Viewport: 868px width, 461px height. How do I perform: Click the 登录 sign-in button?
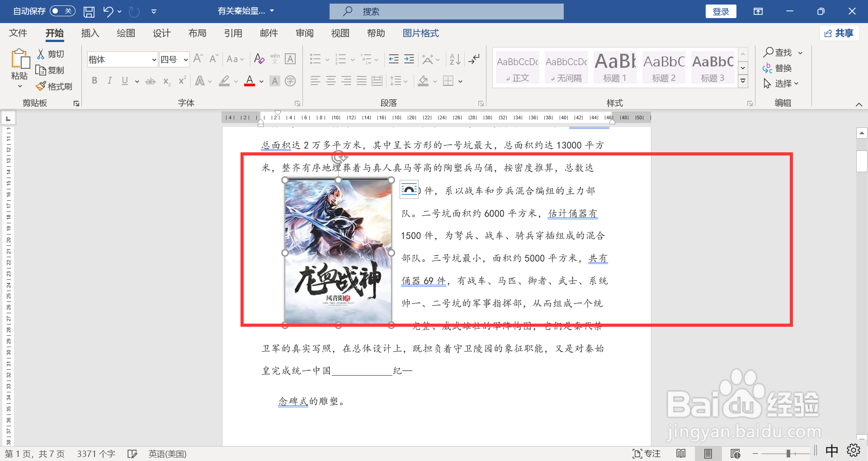click(x=721, y=11)
